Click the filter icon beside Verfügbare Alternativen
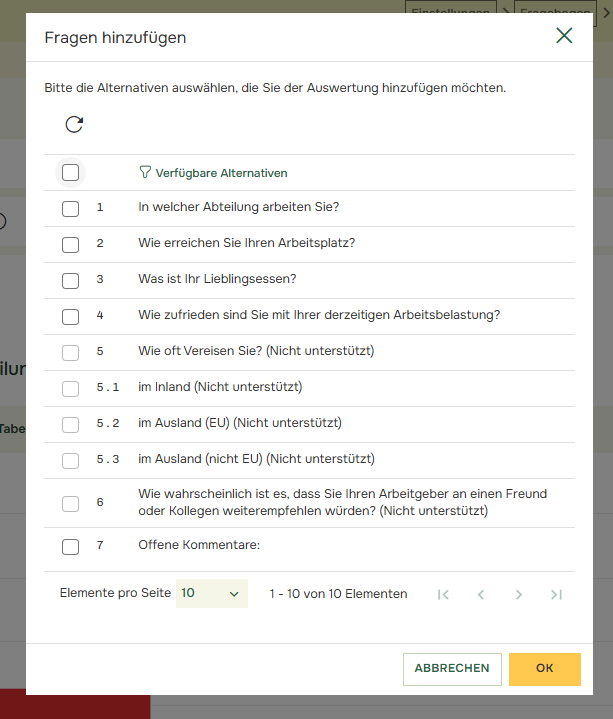This screenshot has height=719, width=613. tap(145, 172)
